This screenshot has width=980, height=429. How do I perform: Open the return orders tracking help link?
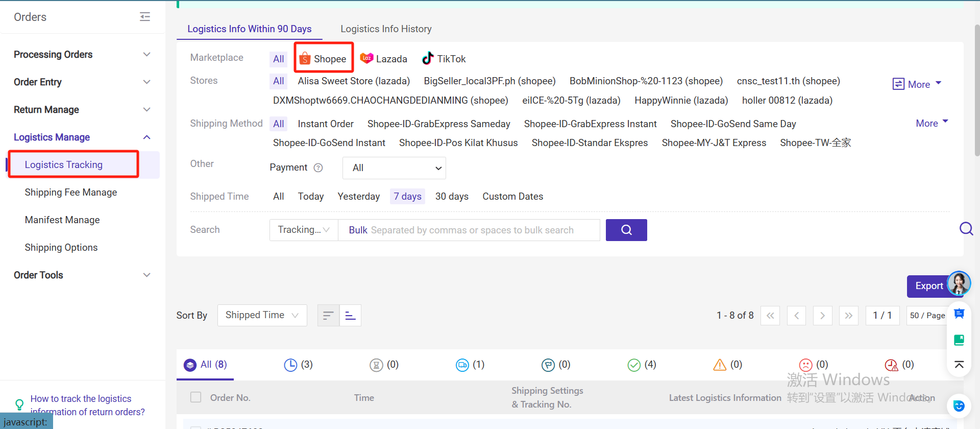87,405
